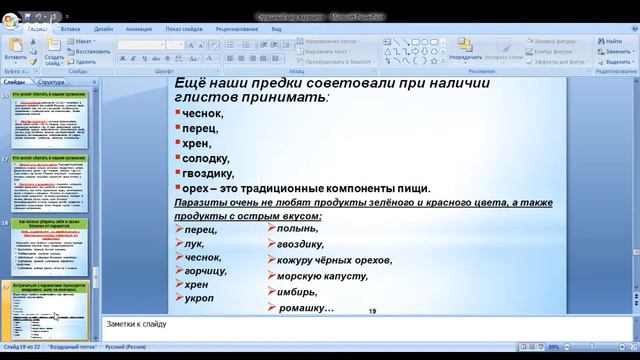This screenshot has height=360, width=640.
Task: Open the Office button menu
Action: tap(10, 21)
